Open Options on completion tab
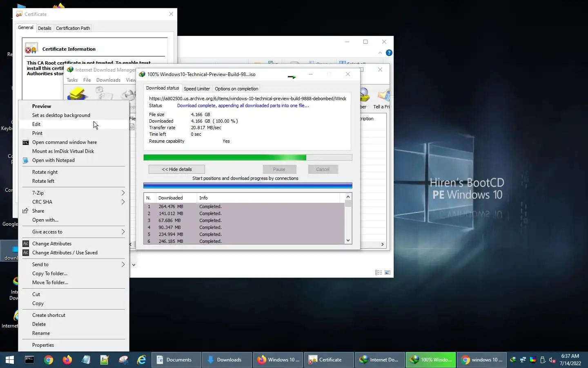Viewport: 588px width, 368px height. [236, 89]
